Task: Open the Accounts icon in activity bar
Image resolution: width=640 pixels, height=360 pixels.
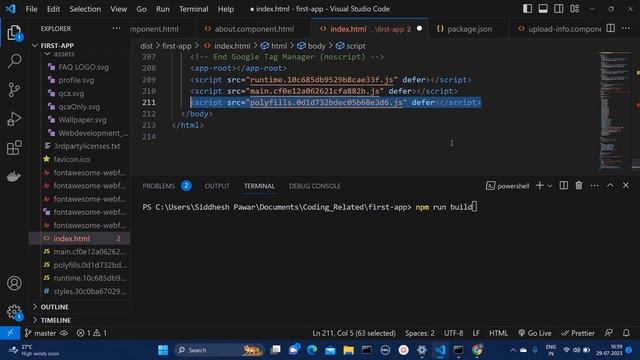Action: (x=14, y=283)
